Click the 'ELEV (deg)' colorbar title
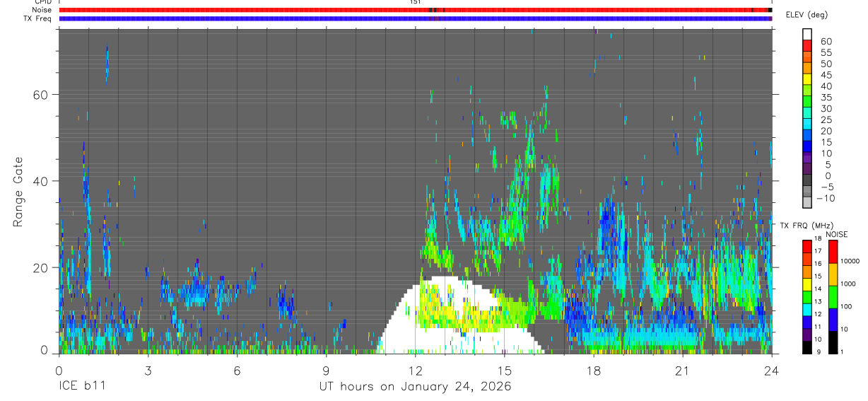 click(807, 15)
